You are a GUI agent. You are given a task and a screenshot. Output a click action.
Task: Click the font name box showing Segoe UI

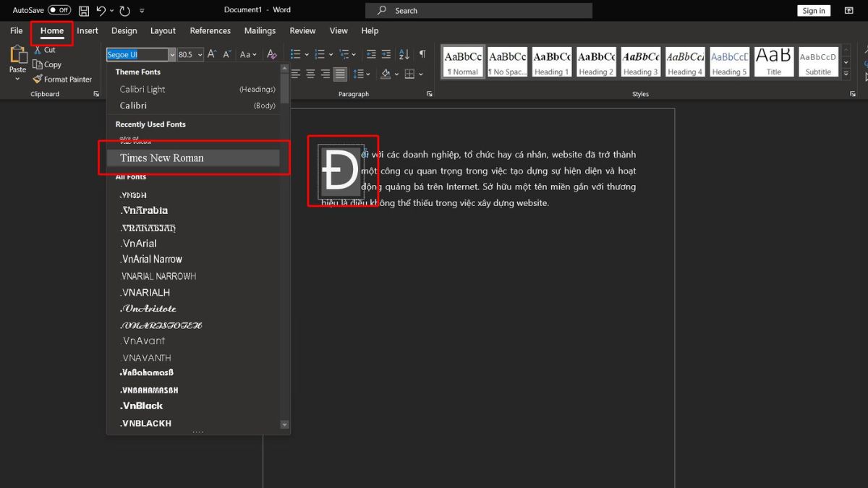tap(137, 54)
